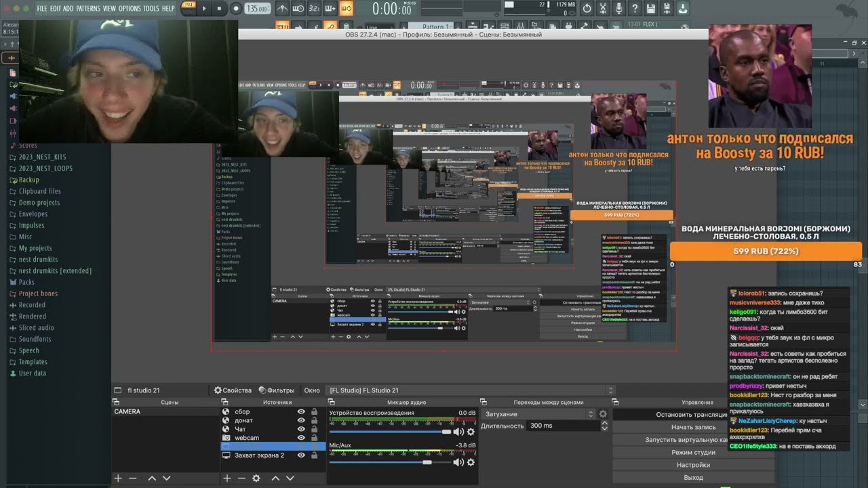The image size is (868, 488).
Task: Remove selected source with minus icon
Action: coord(241,478)
